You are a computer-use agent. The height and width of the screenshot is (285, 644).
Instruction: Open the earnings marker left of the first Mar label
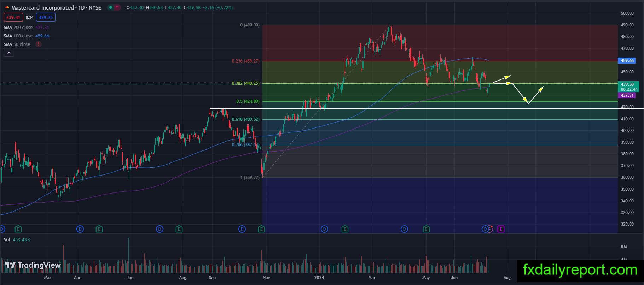18,229
